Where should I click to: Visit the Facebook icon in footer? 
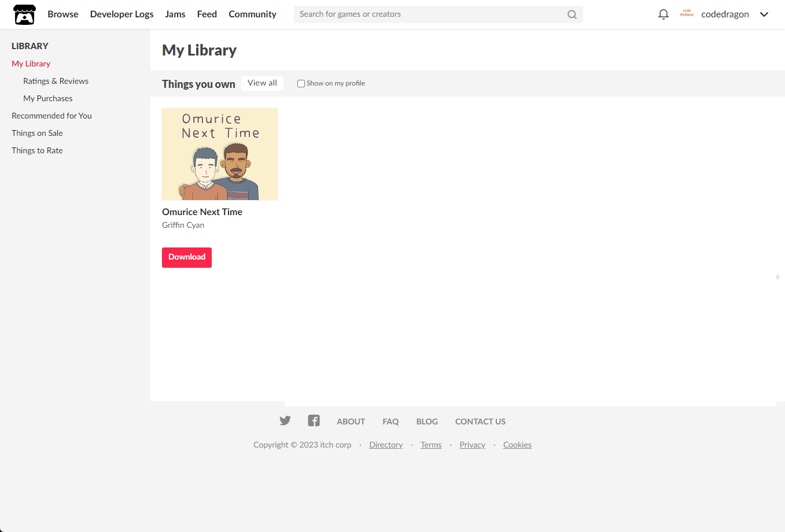(x=314, y=420)
